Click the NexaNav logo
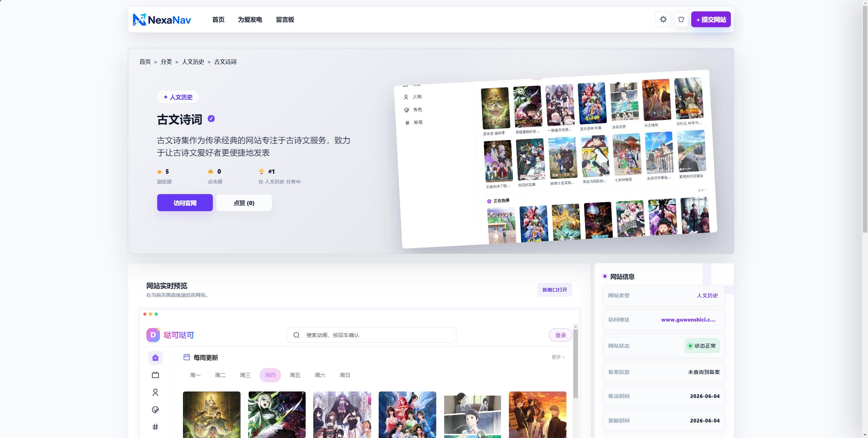The height and width of the screenshot is (438, 868). (x=162, y=20)
